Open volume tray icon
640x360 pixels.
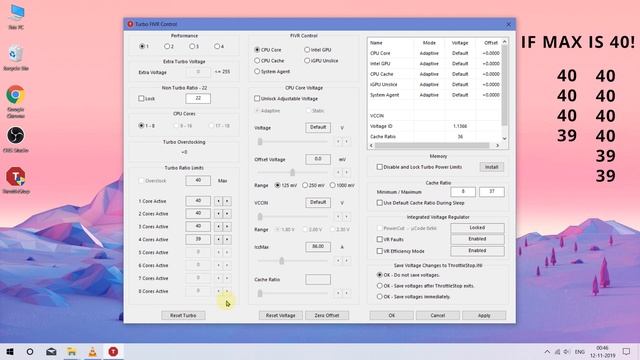(x=567, y=351)
